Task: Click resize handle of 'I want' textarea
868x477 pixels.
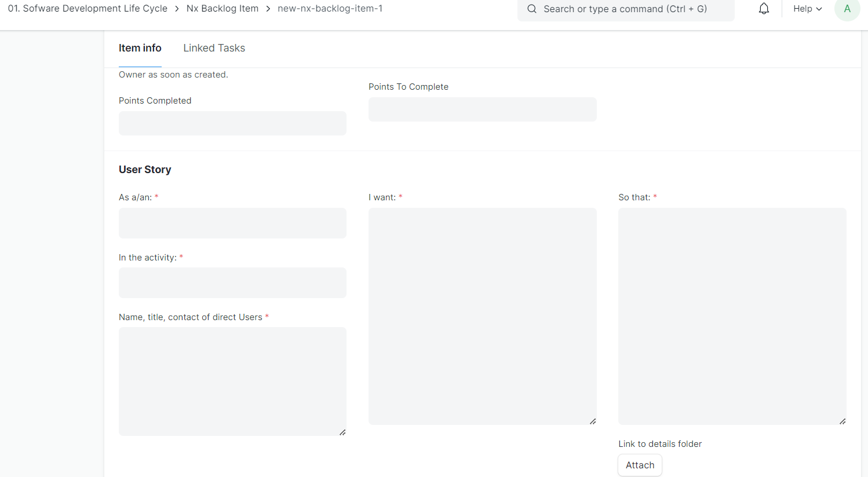Action: (x=593, y=421)
